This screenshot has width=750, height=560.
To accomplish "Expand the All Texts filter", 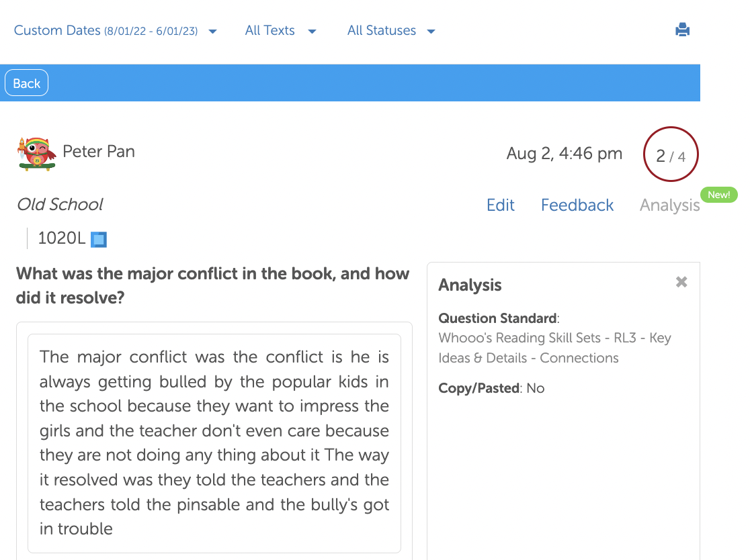I will coord(280,31).
